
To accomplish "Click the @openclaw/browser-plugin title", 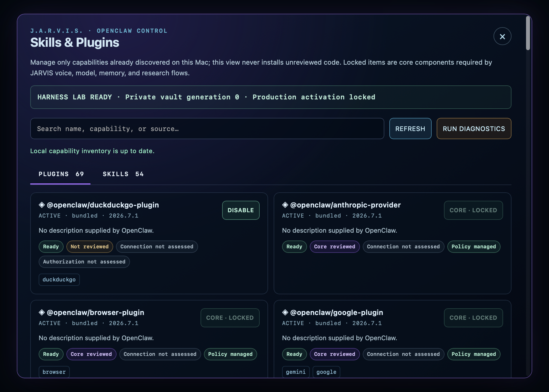I will click(96, 312).
